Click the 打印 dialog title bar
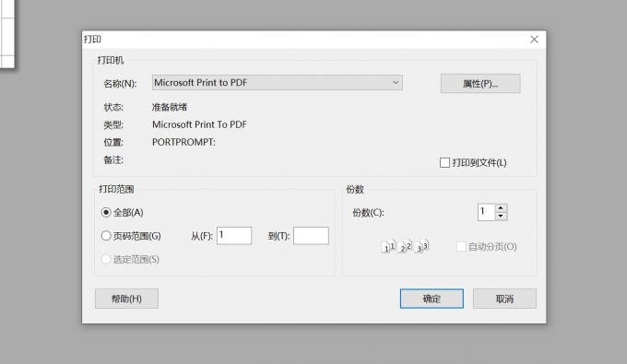This screenshot has height=364, width=627. 304,39
